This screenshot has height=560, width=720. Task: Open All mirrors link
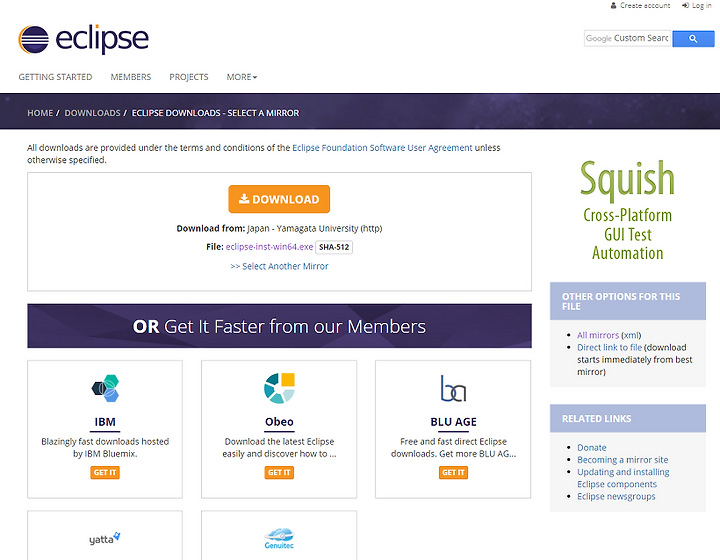point(598,335)
